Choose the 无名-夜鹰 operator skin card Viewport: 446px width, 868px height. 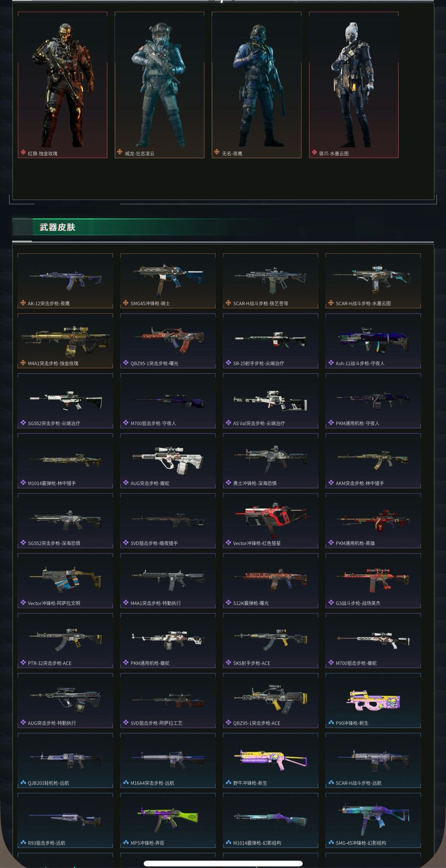click(x=256, y=85)
